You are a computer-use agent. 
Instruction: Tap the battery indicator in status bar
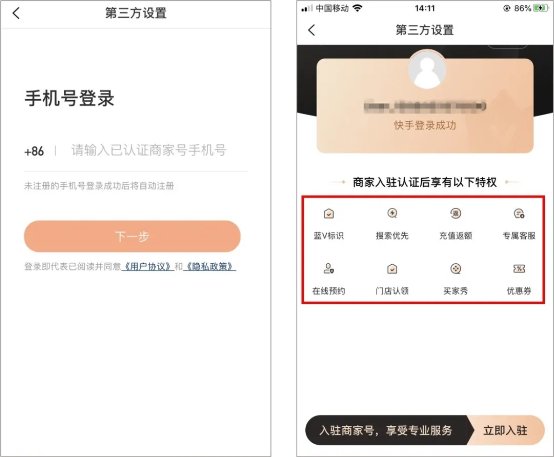541,8
